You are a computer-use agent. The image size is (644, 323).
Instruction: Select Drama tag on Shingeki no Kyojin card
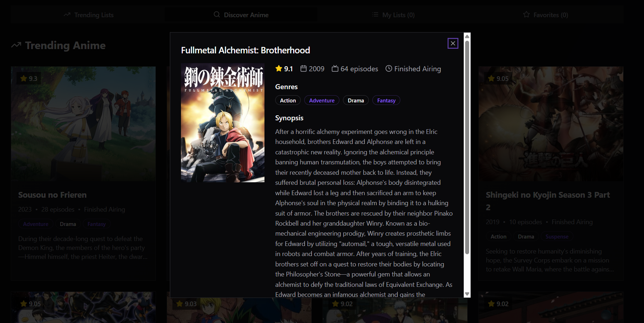[526, 237]
